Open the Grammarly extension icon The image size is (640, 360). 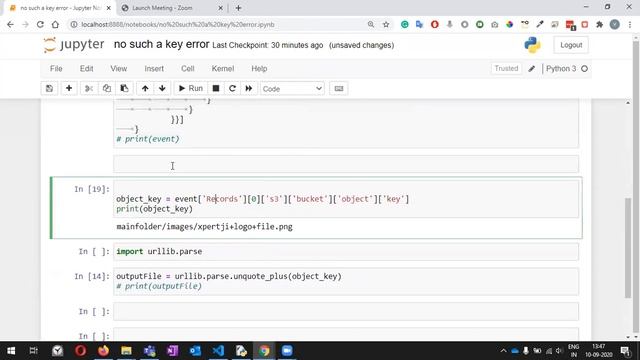(x=404, y=24)
